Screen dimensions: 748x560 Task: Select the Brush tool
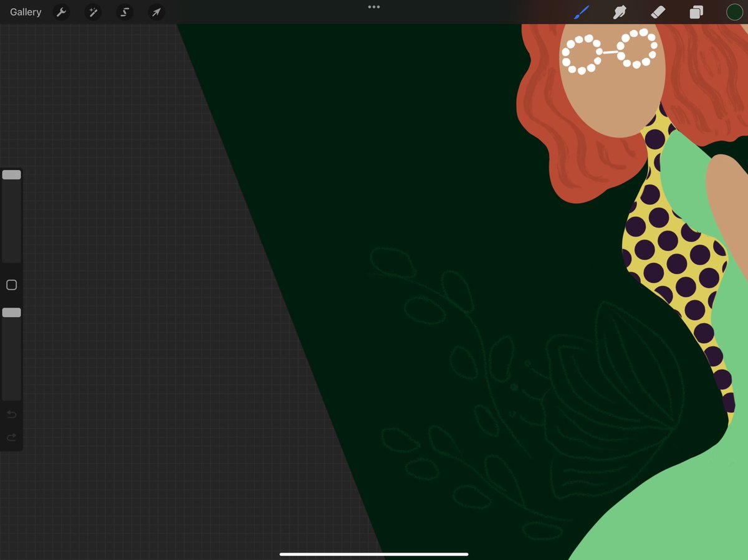tap(582, 12)
